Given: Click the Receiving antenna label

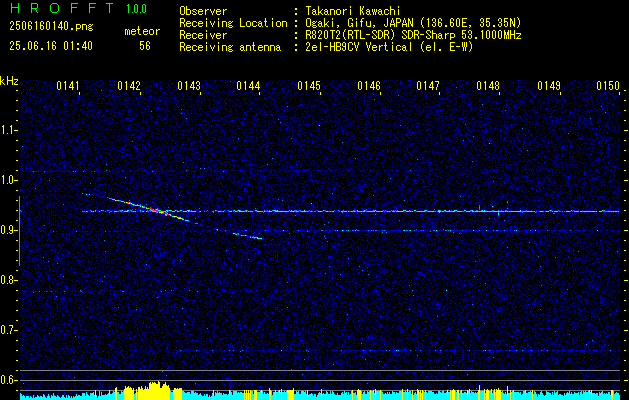Looking at the screenshot, I should (230, 47).
